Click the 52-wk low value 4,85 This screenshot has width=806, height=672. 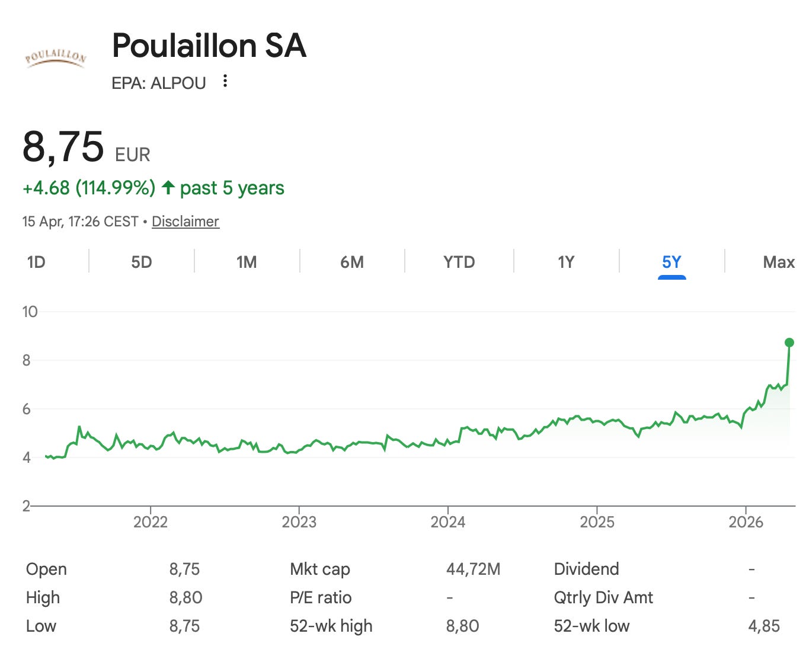point(764,626)
